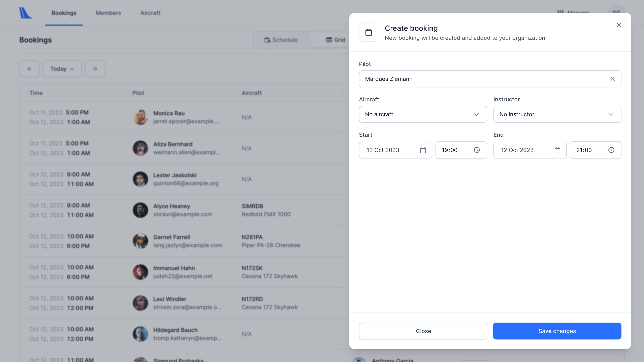Viewport: 644px width, 362px height.
Task: Clear the Marques Ziemann pilot selection
Action: (x=612, y=79)
